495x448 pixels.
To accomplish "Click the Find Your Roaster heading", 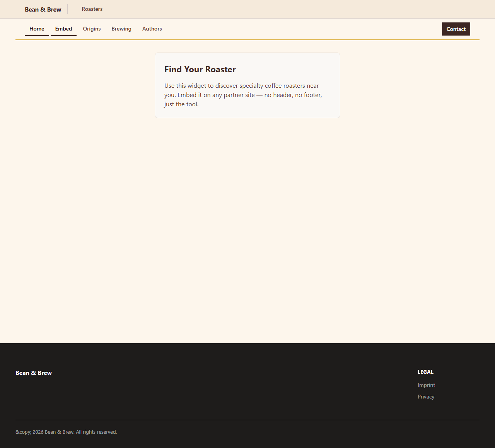I will [x=200, y=69].
